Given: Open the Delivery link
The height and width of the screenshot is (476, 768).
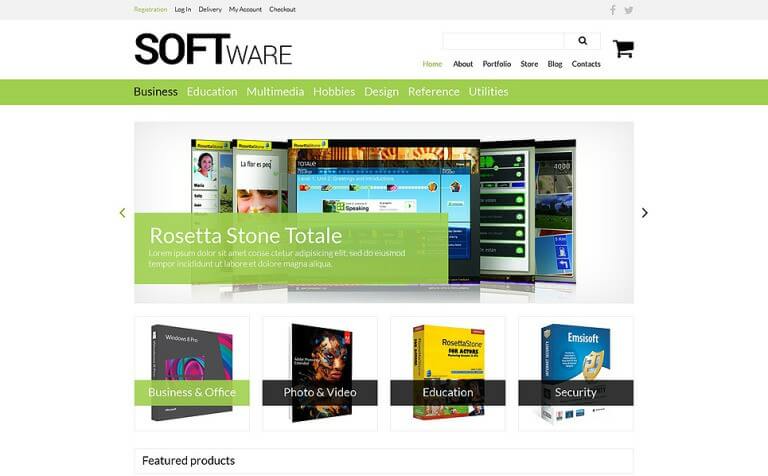Looking at the screenshot, I should click(x=210, y=9).
